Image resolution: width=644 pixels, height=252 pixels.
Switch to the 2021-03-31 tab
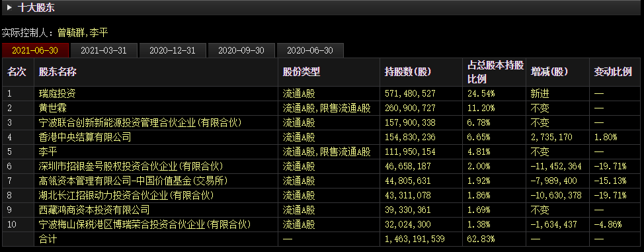tap(104, 50)
